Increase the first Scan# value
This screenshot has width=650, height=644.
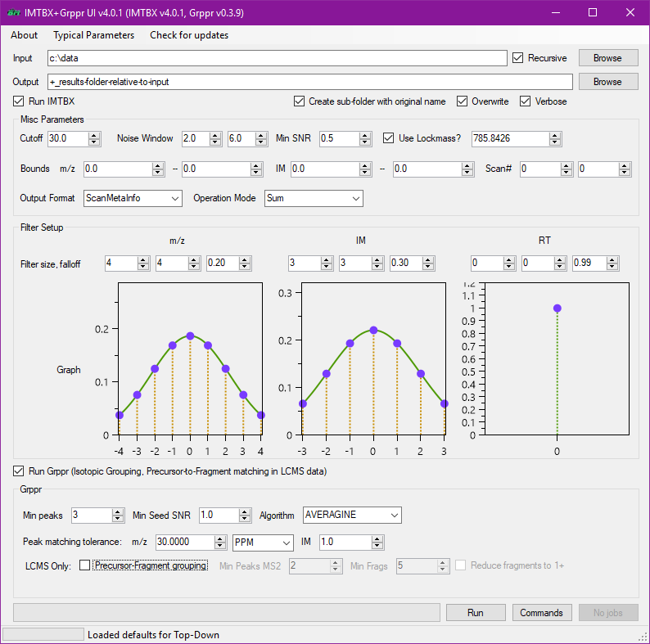click(x=566, y=165)
